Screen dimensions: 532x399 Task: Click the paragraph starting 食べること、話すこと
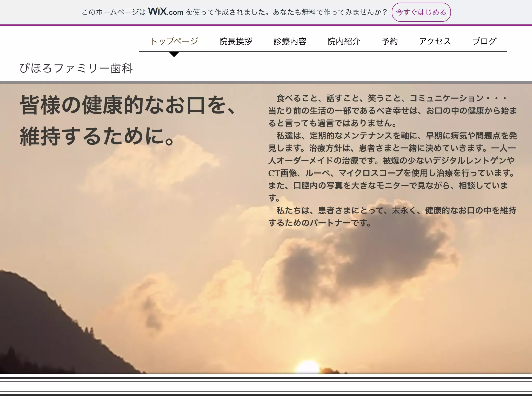392,111
